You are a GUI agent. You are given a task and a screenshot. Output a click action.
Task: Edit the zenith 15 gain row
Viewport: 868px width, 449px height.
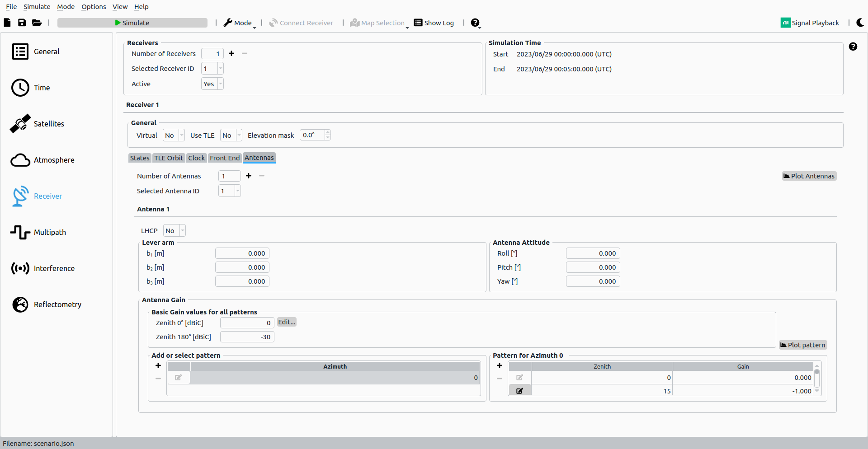click(520, 391)
